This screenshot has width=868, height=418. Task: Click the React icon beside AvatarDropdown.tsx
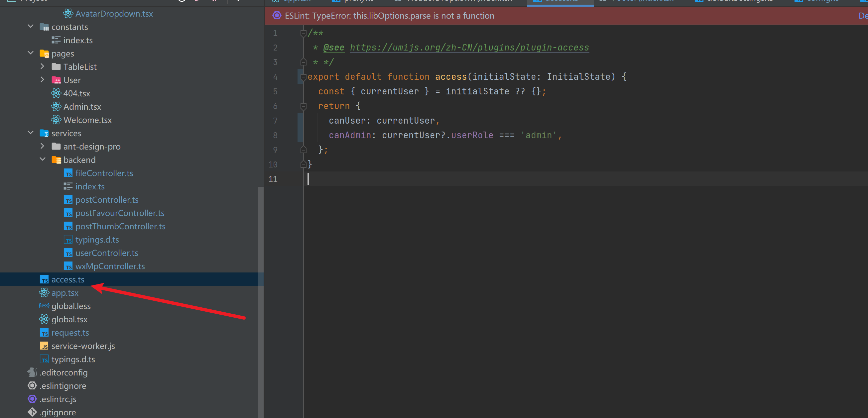click(68, 14)
